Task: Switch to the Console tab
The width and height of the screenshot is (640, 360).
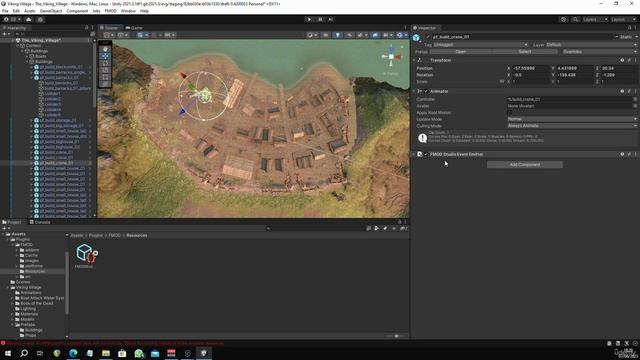Action: pyautogui.click(x=40, y=222)
